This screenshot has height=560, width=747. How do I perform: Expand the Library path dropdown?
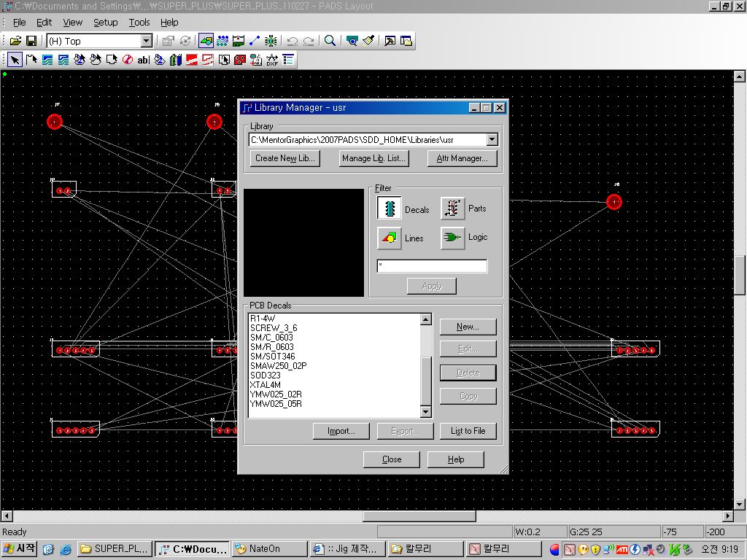492,140
